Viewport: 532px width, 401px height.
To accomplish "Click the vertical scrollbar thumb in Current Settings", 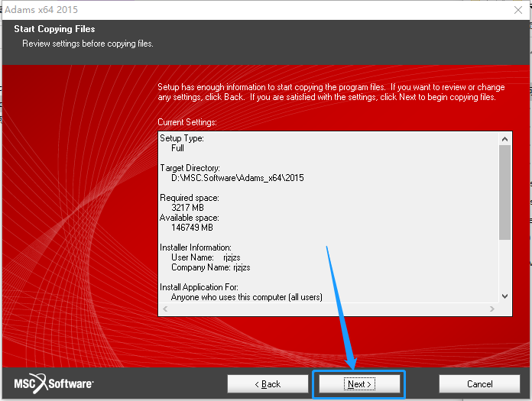I will [x=504, y=192].
